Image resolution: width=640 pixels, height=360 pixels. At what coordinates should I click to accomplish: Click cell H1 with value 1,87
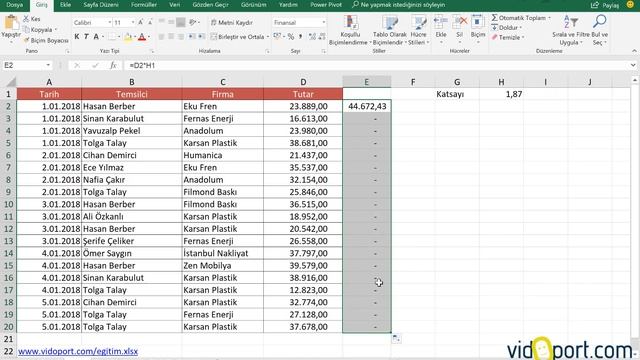click(501, 94)
